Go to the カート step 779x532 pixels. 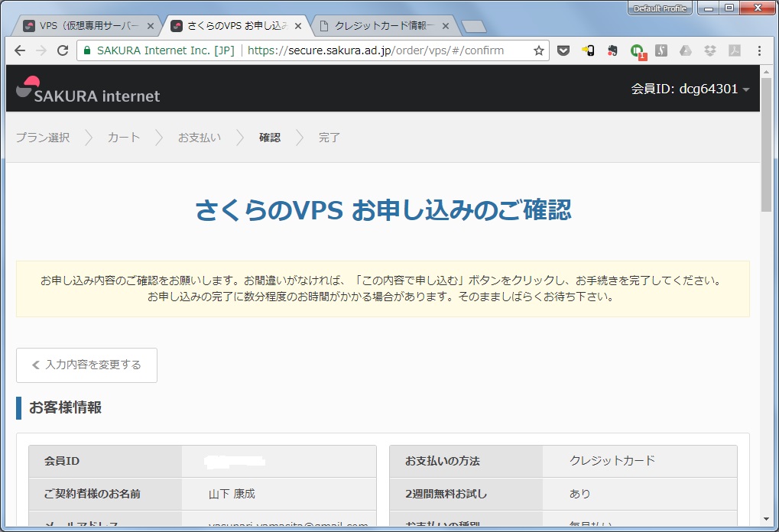[124, 138]
